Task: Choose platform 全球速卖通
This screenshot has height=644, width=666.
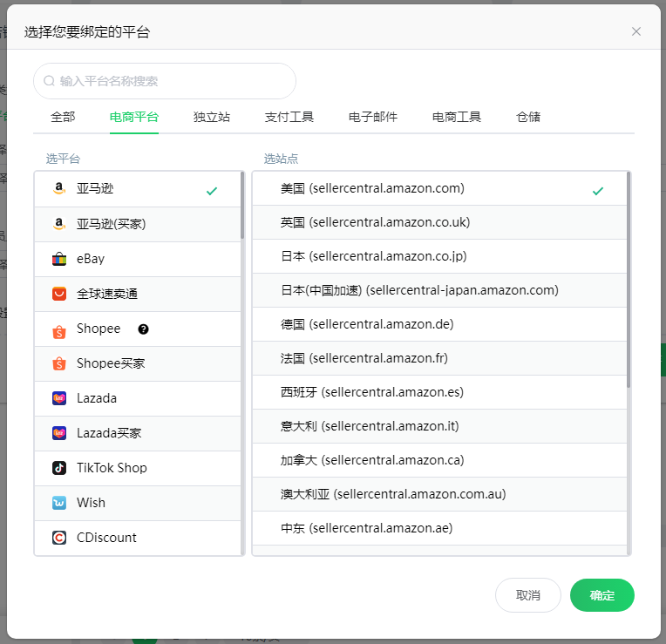Action: 138,294
